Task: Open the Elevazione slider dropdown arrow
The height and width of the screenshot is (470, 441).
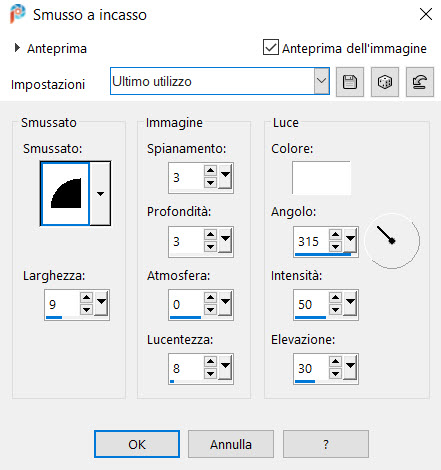Action: tap(350, 367)
